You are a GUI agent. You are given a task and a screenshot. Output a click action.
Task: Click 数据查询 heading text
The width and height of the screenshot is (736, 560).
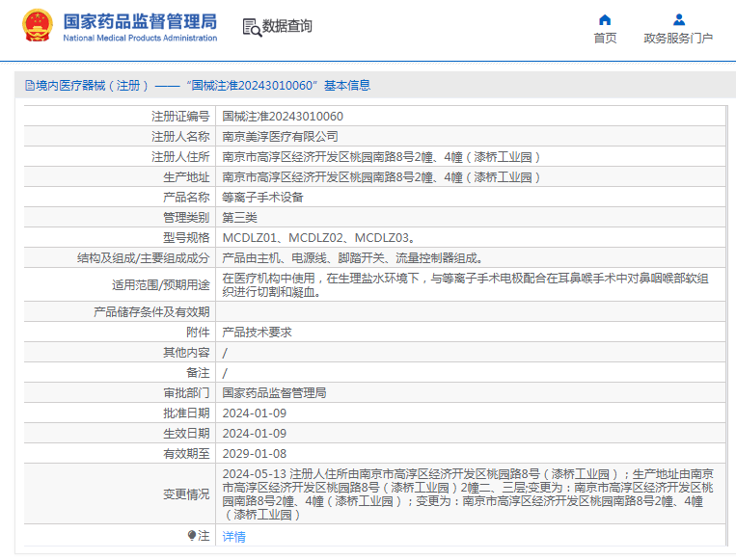click(286, 26)
